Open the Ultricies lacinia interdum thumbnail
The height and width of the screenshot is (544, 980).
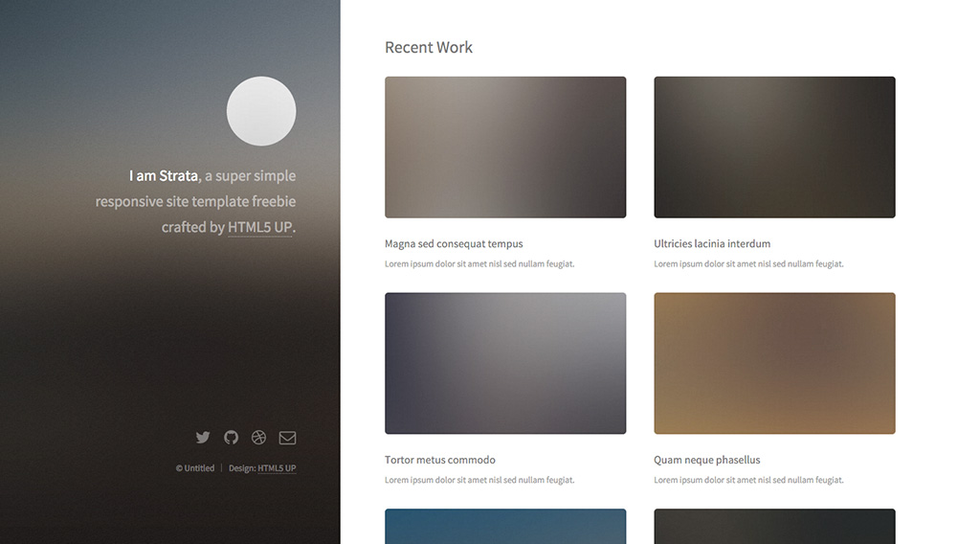(x=774, y=147)
